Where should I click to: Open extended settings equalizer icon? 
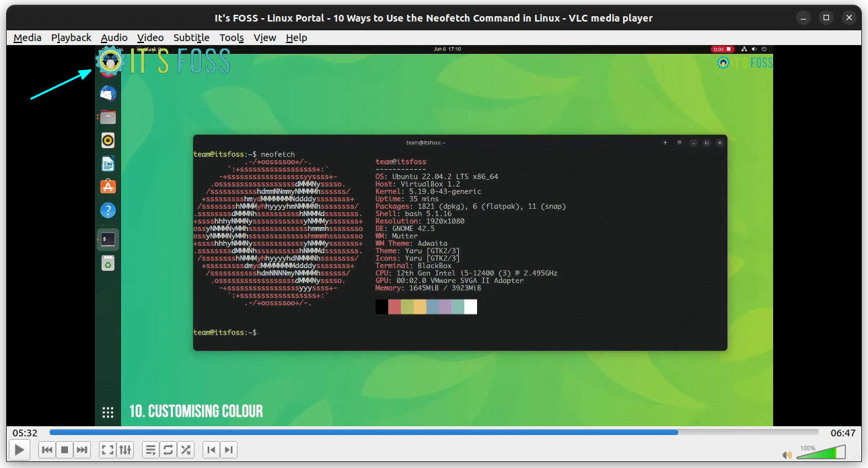point(125,450)
